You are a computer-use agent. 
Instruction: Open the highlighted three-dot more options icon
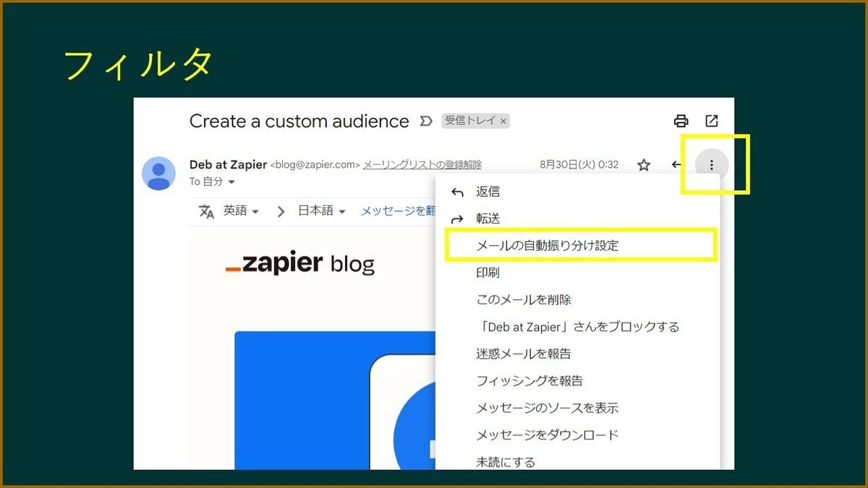[711, 165]
